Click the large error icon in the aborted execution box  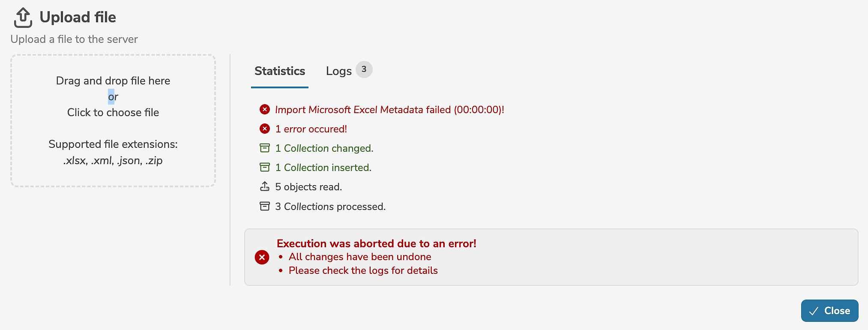262,257
